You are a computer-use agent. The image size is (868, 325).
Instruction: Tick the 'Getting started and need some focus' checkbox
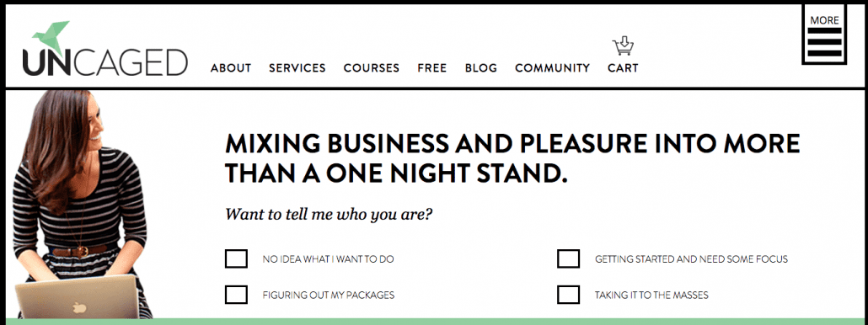pos(569,258)
